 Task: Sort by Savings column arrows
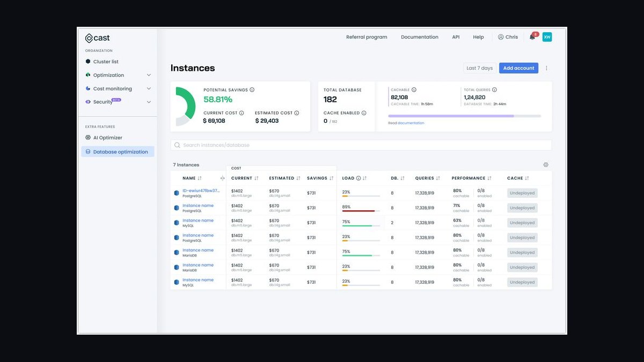point(332,178)
